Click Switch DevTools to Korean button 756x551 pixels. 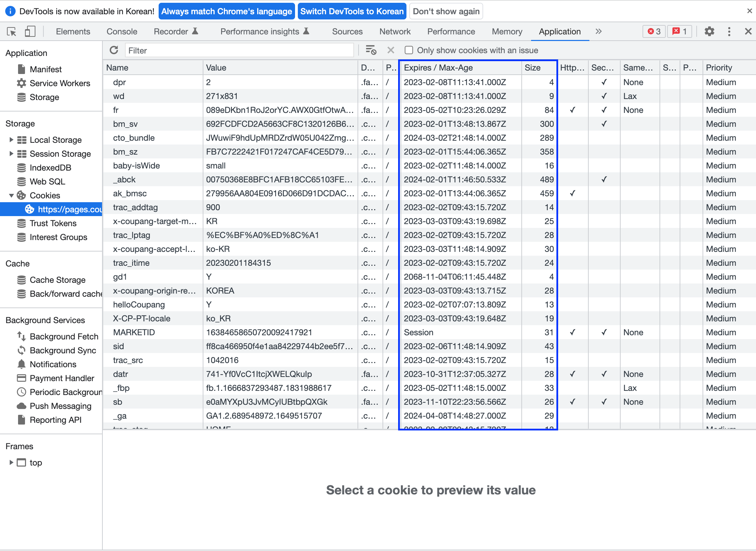(x=352, y=11)
